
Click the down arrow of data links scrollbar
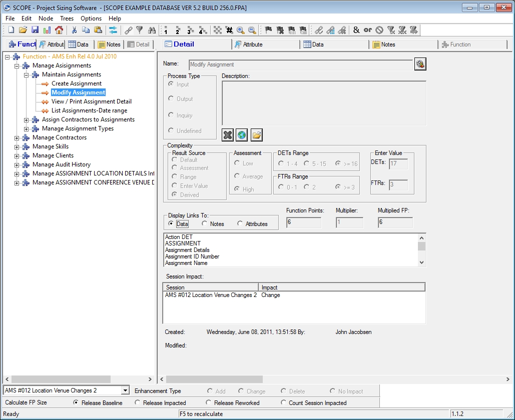[421, 262]
